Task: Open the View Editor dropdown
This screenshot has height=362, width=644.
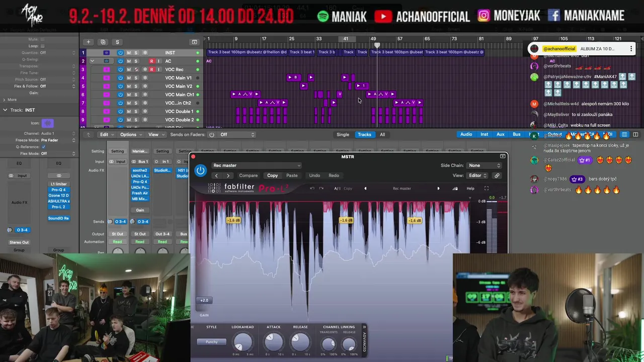Action: (x=477, y=175)
